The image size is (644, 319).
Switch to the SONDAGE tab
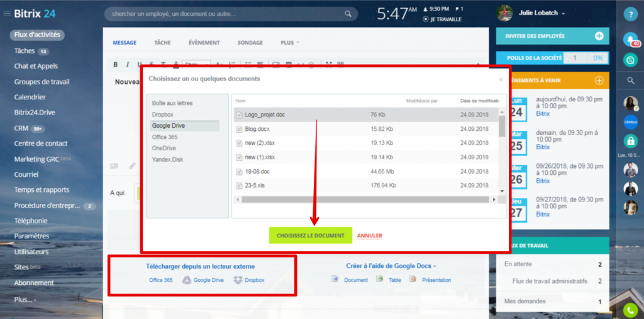250,43
